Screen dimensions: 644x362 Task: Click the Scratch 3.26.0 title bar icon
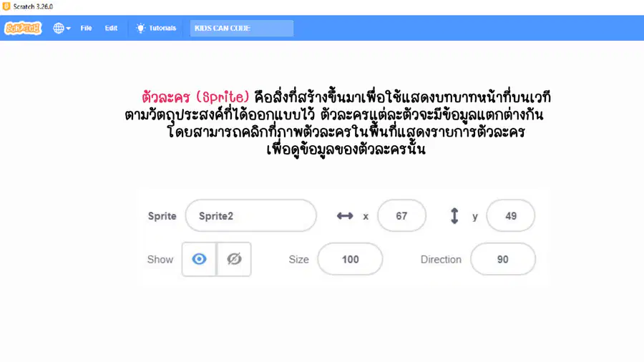6,6
